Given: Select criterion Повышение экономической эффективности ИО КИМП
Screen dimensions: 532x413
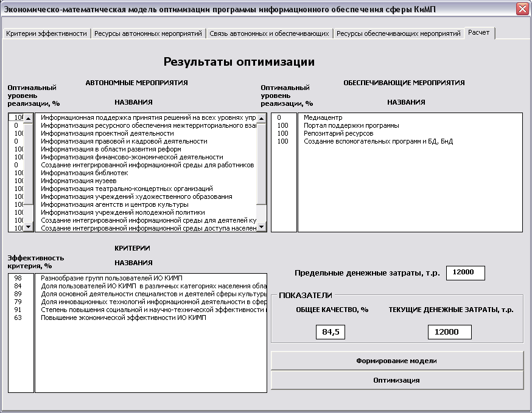Looking at the screenshot, I should coord(151,318).
